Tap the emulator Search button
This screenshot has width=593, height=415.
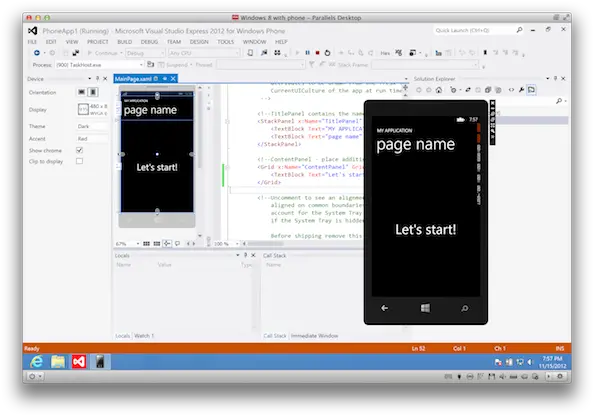click(465, 308)
